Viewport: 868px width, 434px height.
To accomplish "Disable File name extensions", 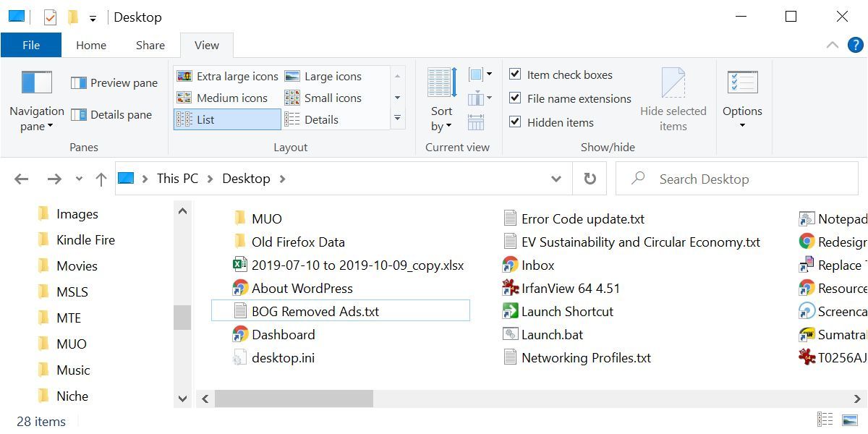I will (x=515, y=98).
